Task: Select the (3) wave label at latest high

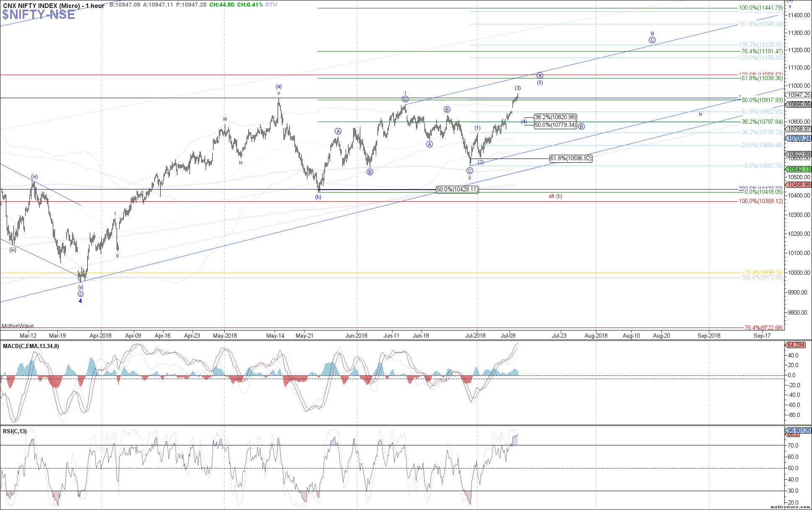Action: click(x=518, y=88)
